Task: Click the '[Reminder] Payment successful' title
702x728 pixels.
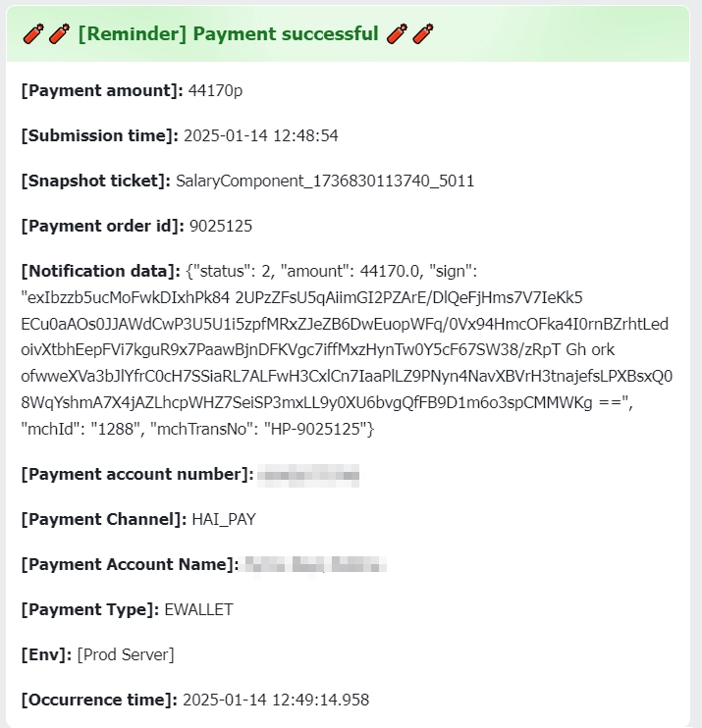Action: coord(228,34)
